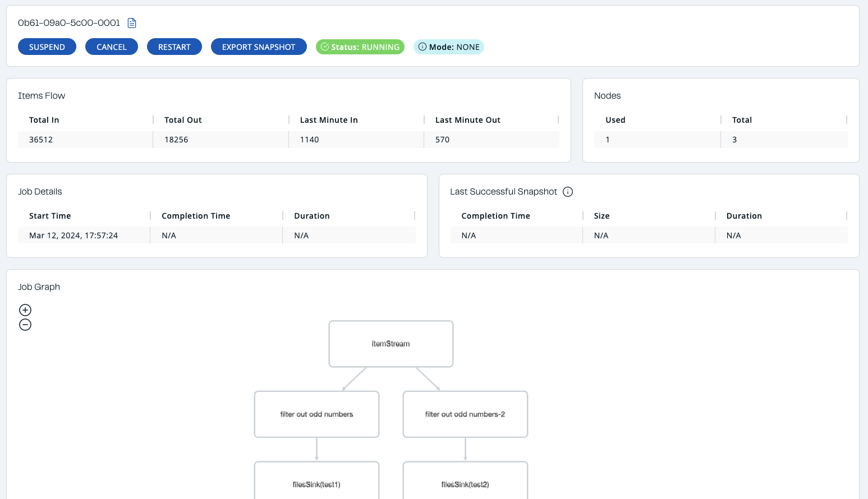Viewport: 868px width, 499px height.
Task: Click the Status: RUNNING badge
Action: point(360,47)
